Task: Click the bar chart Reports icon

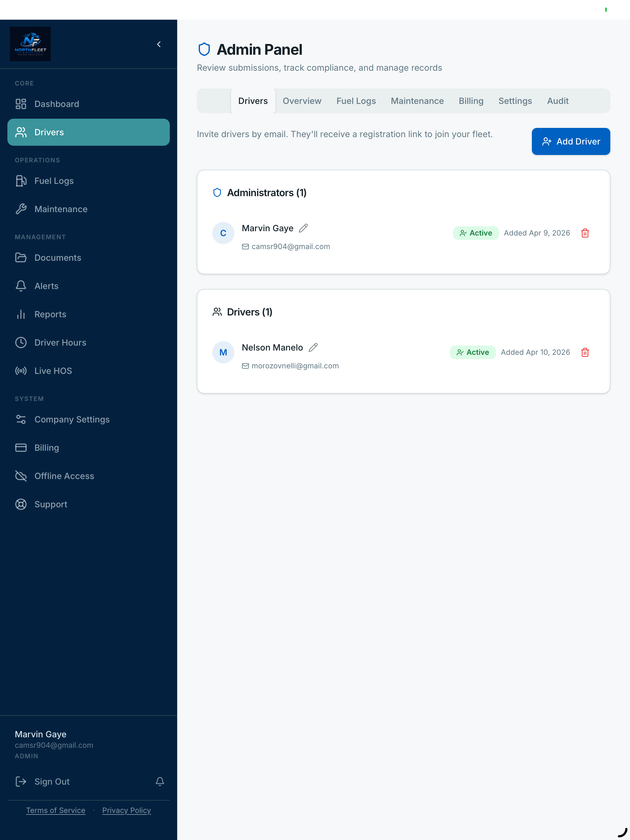Action: click(x=21, y=315)
